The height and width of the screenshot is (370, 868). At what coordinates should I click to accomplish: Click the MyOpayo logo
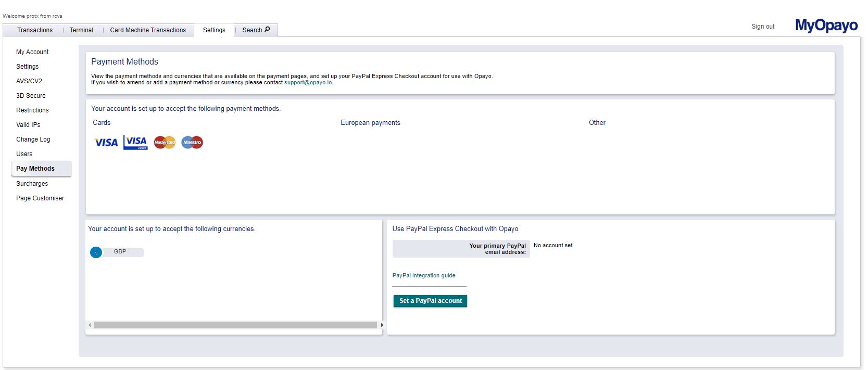point(826,25)
